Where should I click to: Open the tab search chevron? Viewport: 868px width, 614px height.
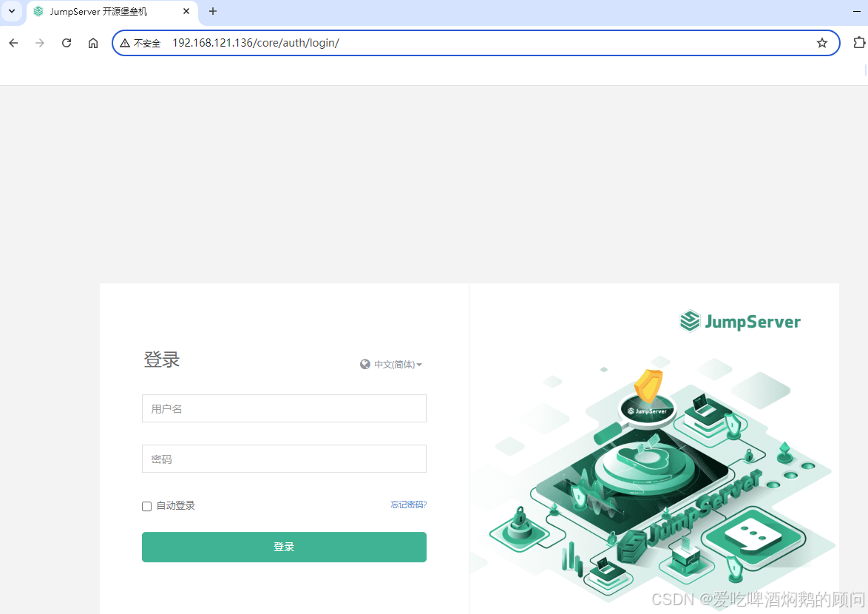[12, 11]
